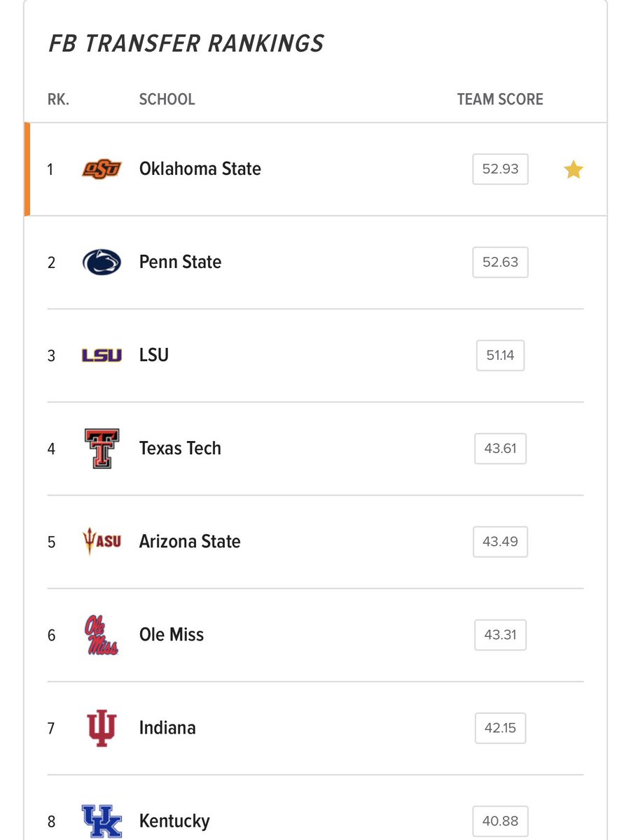631x840 pixels.
Task: Click the Texas Tech double-T logo
Action: 102,449
